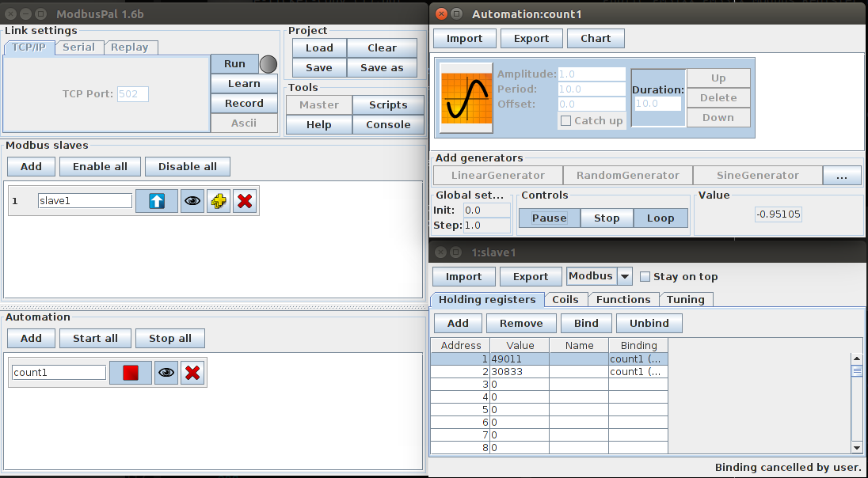Image resolution: width=868 pixels, height=478 pixels.
Task: Delete count1 automation with red X
Action: pyautogui.click(x=192, y=373)
